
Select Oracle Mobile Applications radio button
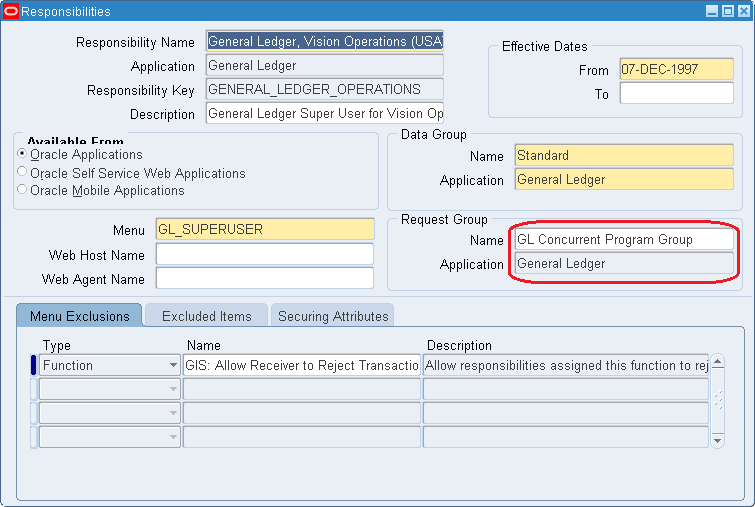(x=22, y=189)
